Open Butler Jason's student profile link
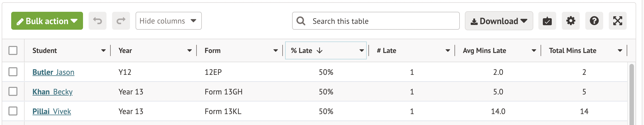Image resolution: width=644 pixels, height=125 pixels. [x=53, y=72]
